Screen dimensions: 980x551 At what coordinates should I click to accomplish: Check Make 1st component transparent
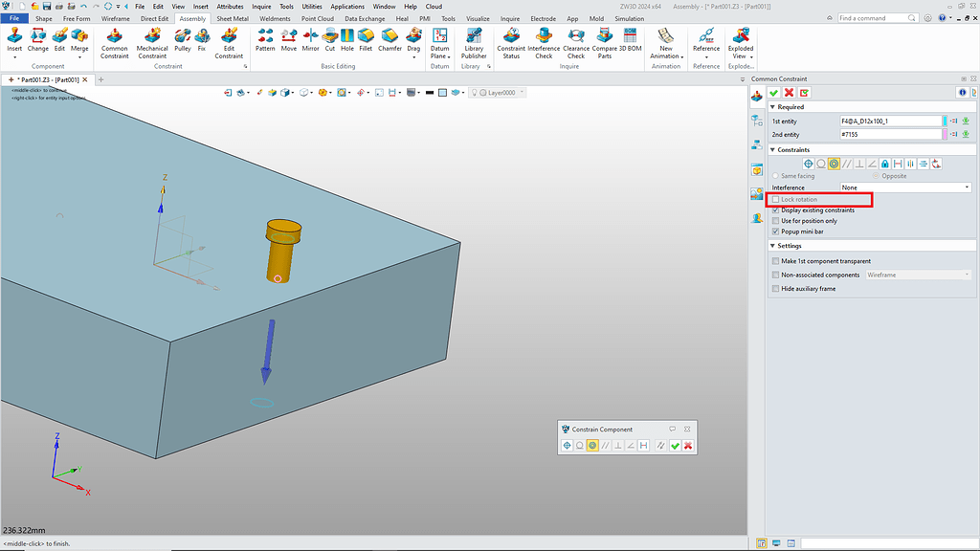point(775,260)
